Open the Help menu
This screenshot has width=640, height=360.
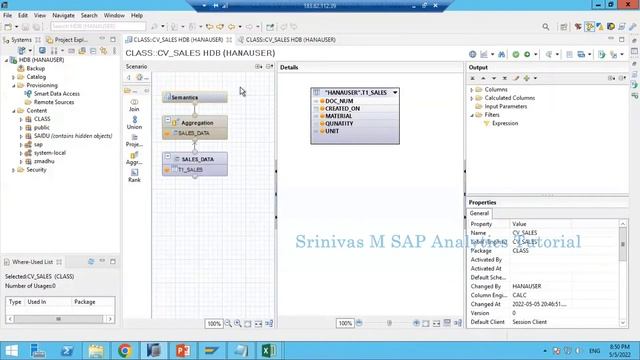coord(137,16)
